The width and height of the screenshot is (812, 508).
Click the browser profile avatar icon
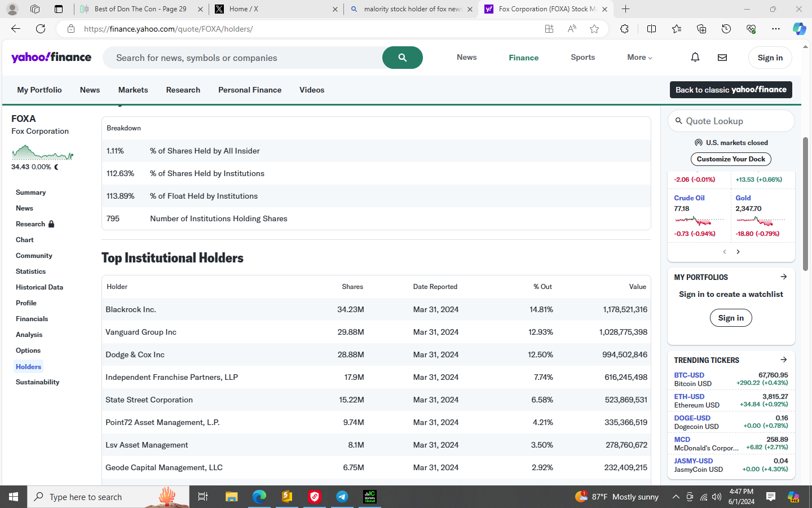tap(12, 9)
